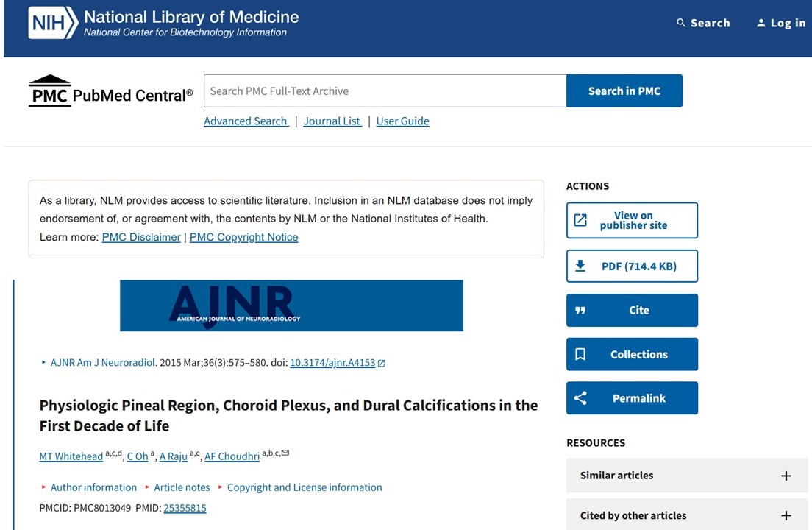The height and width of the screenshot is (530, 812).
Task: Expand the Similar articles section
Action: 786,476
